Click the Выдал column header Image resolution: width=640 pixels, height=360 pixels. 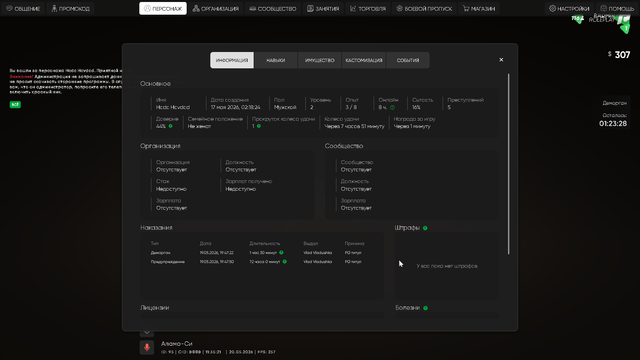click(311, 243)
